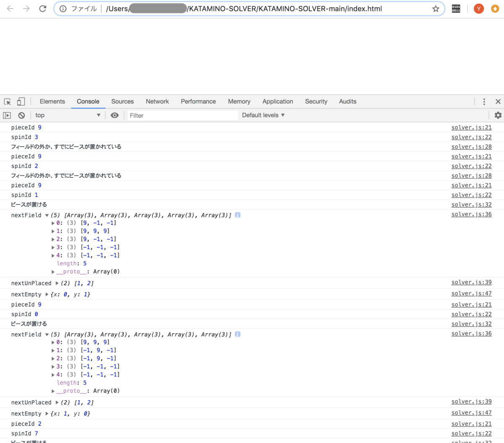Open console settings gear icon
The height and width of the screenshot is (443, 504).
point(498,115)
